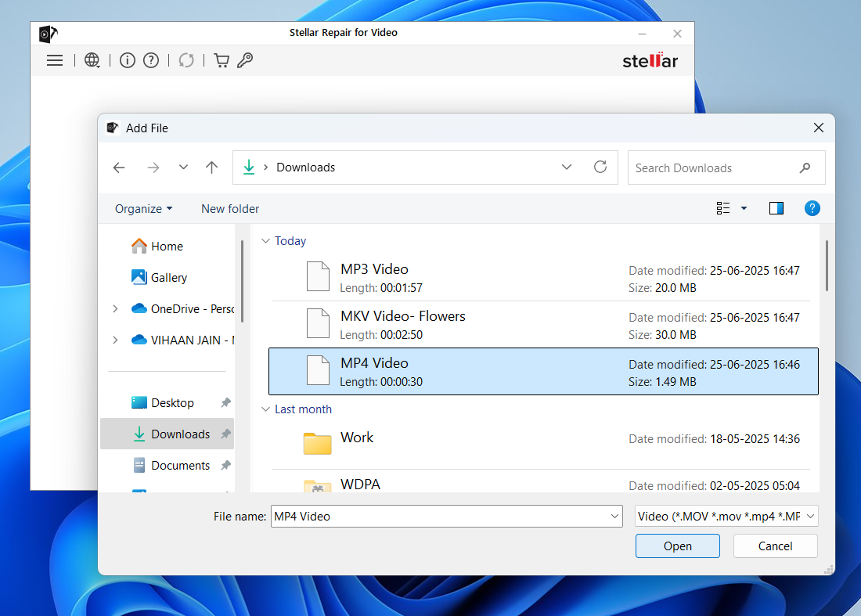Open OneDrive - Personal in navigation pane
Screen dimensions: 861x616
[193, 309]
